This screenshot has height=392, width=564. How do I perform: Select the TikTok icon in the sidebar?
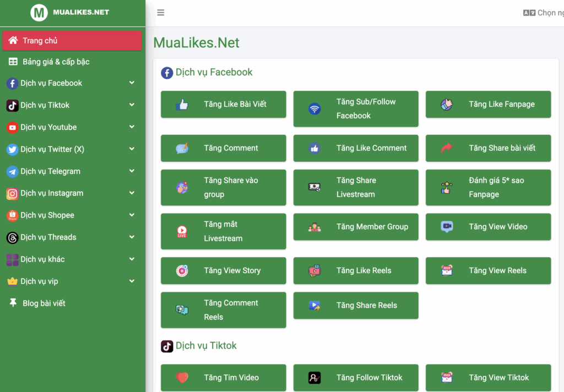[13, 105]
